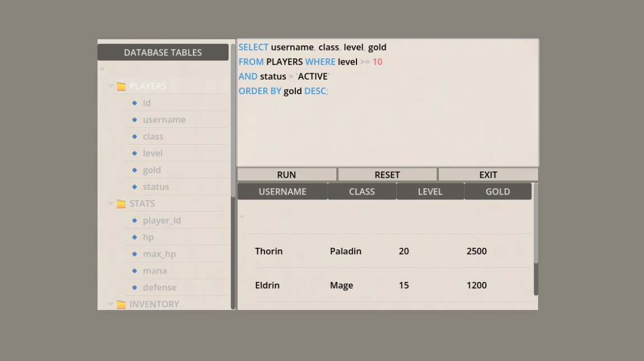Click the diamond icon beside max_hp
The height and width of the screenshot is (361, 644).
(135, 254)
